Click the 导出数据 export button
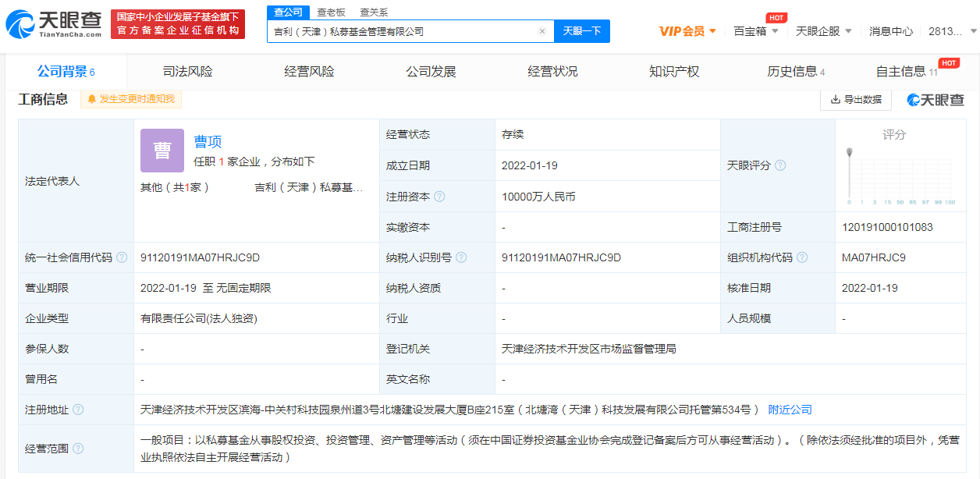980x479 pixels. tap(856, 99)
